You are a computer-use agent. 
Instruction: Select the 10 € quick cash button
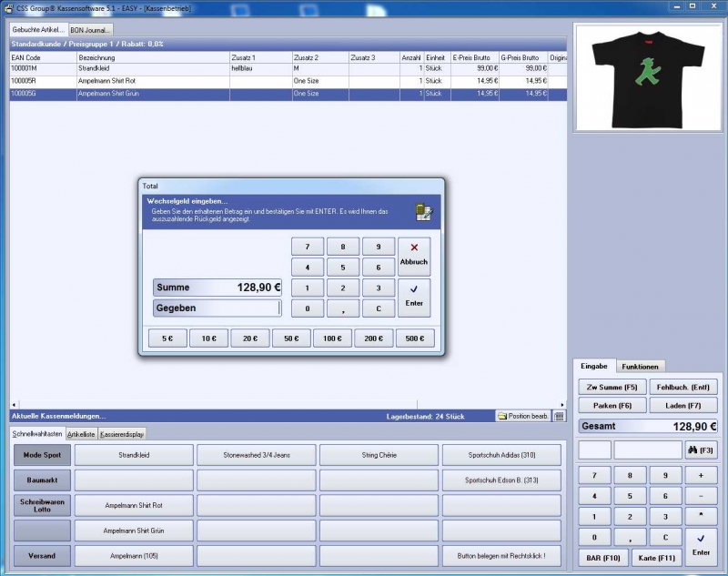click(209, 339)
